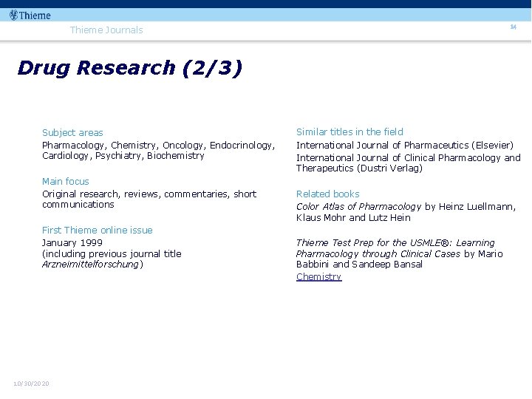Click the italic word 'Arzneimittelforschung'
Viewport: 532px width, 399px height.
pos(91,265)
